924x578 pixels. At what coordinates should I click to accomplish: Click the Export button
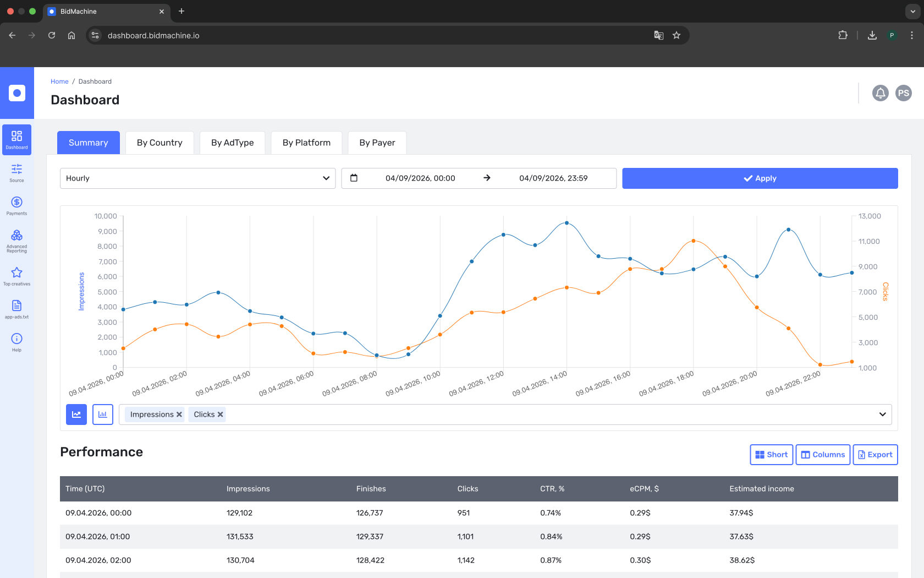pos(875,455)
